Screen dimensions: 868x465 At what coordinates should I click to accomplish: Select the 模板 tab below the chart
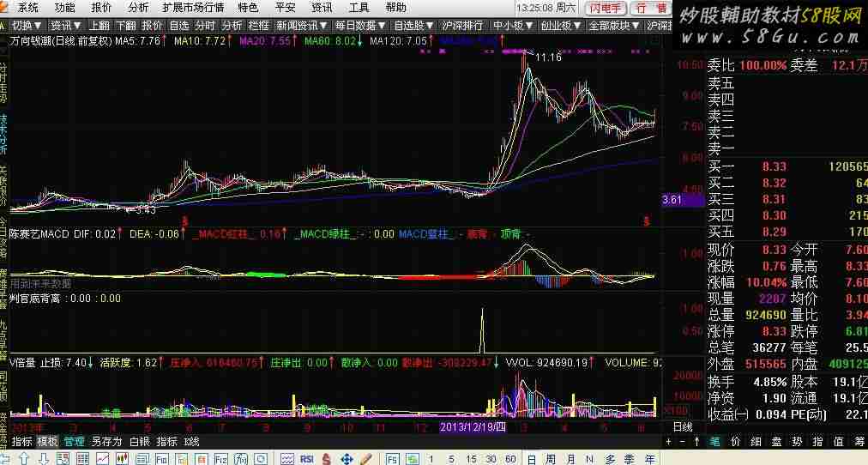(48, 441)
